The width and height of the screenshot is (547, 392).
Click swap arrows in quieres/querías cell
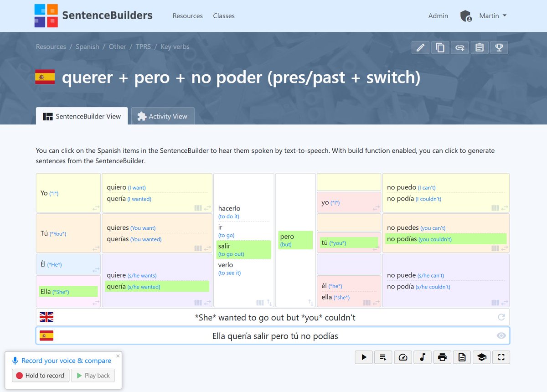(207, 248)
